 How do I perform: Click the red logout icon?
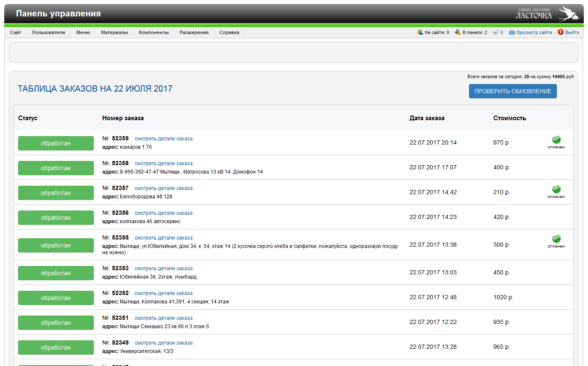pyautogui.click(x=560, y=32)
